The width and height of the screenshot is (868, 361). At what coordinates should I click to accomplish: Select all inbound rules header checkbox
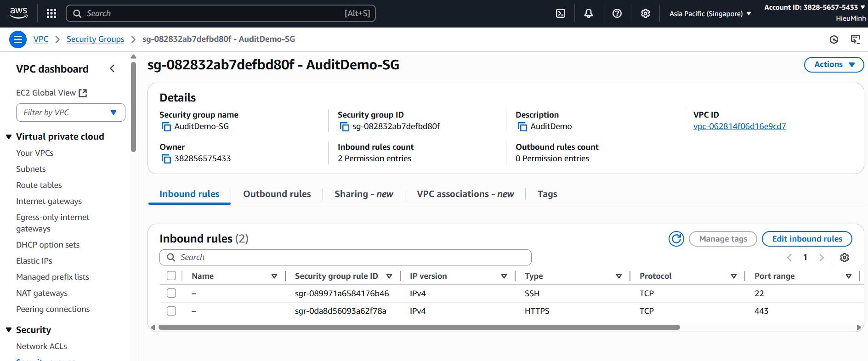point(171,276)
